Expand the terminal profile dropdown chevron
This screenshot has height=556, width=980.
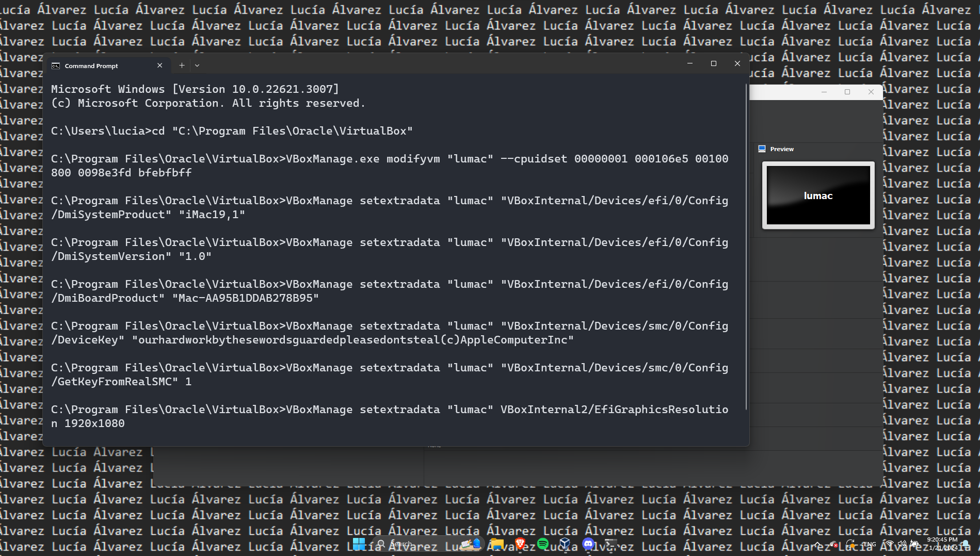[197, 66]
